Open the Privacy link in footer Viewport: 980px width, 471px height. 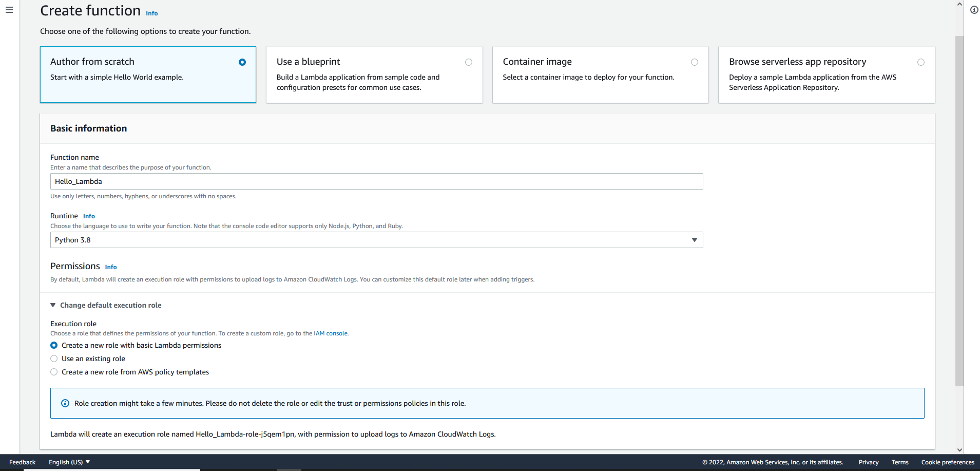click(869, 462)
